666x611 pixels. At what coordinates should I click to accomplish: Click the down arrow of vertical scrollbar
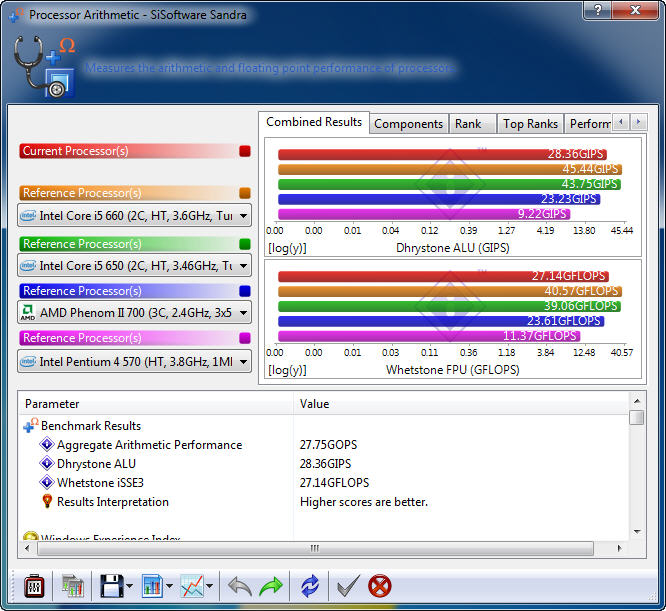click(x=637, y=532)
